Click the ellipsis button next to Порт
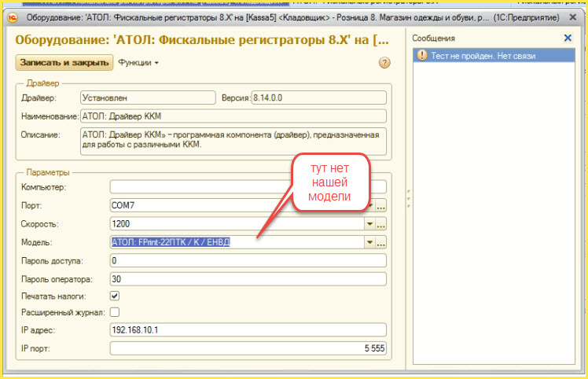 (x=381, y=206)
